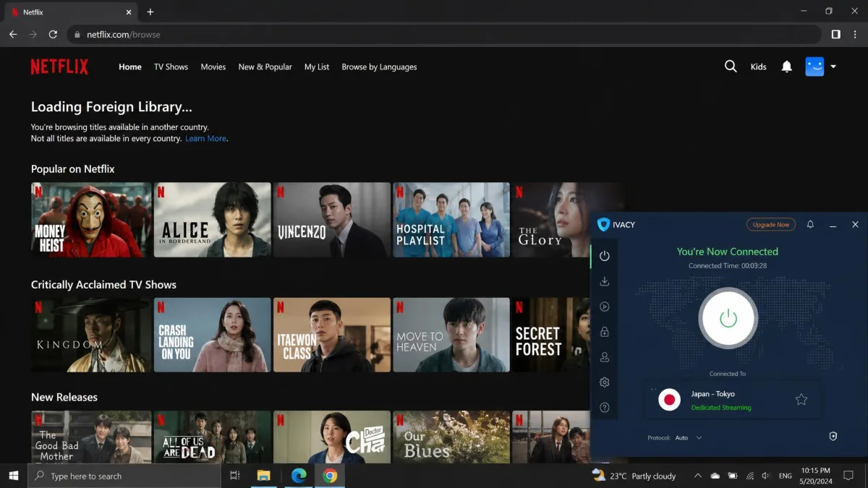Open Money Heist thumbnail
The width and height of the screenshot is (868, 488).
(x=91, y=220)
